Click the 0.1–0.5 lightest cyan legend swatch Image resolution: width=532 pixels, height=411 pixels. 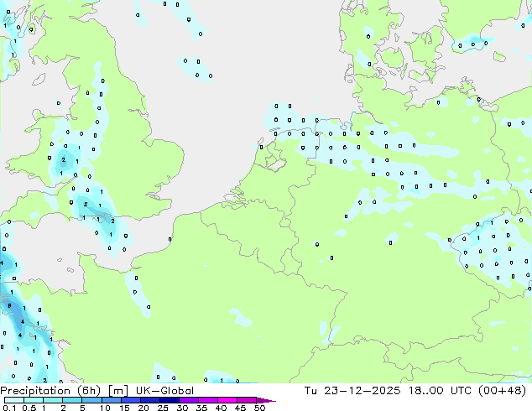(x=14, y=400)
